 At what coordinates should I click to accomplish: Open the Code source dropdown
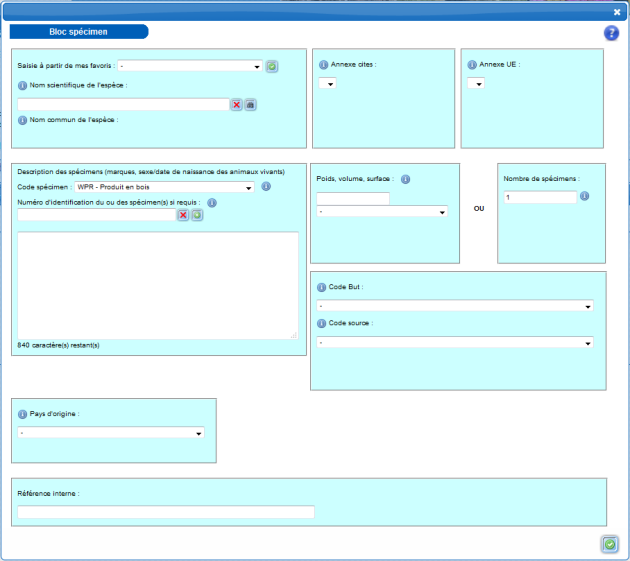click(x=455, y=342)
